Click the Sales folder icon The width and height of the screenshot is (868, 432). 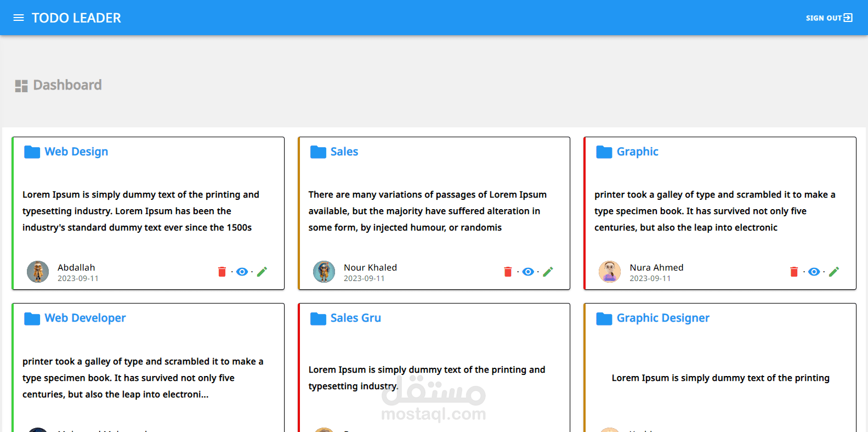pyautogui.click(x=319, y=152)
